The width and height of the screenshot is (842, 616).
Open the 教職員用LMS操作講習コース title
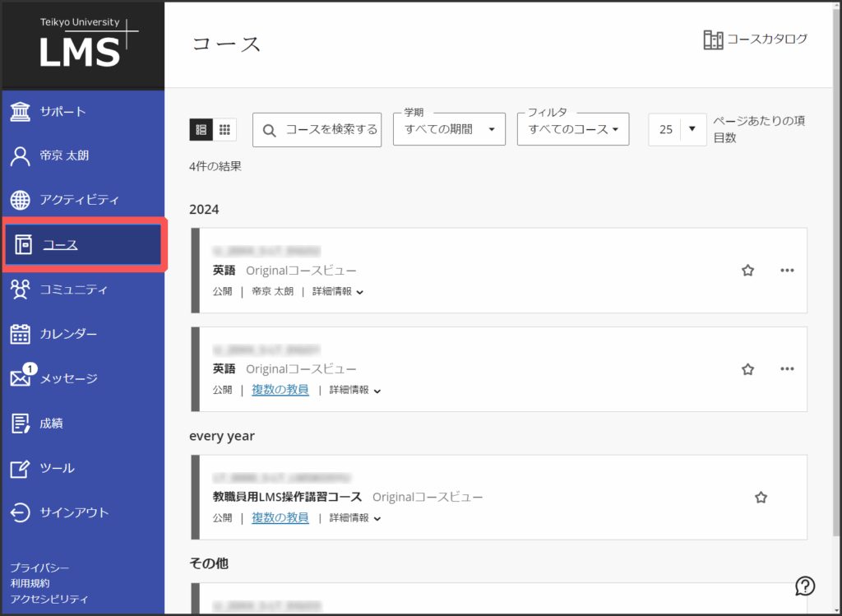(287, 498)
